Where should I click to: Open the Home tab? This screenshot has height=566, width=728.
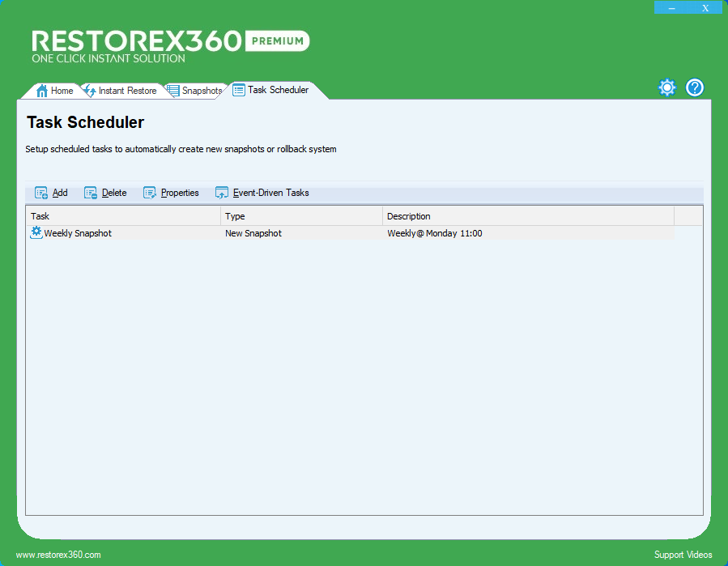(x=58, y=91)
